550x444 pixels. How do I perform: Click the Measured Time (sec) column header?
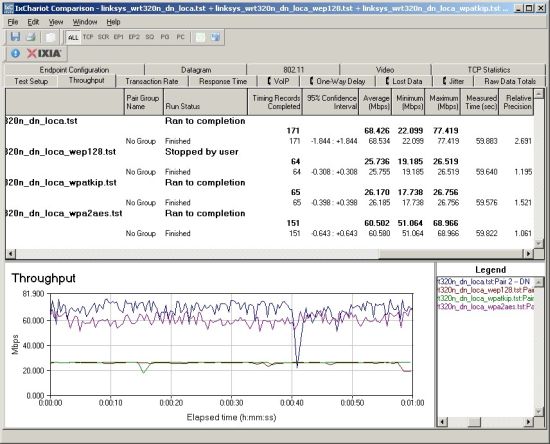point(480,102)
